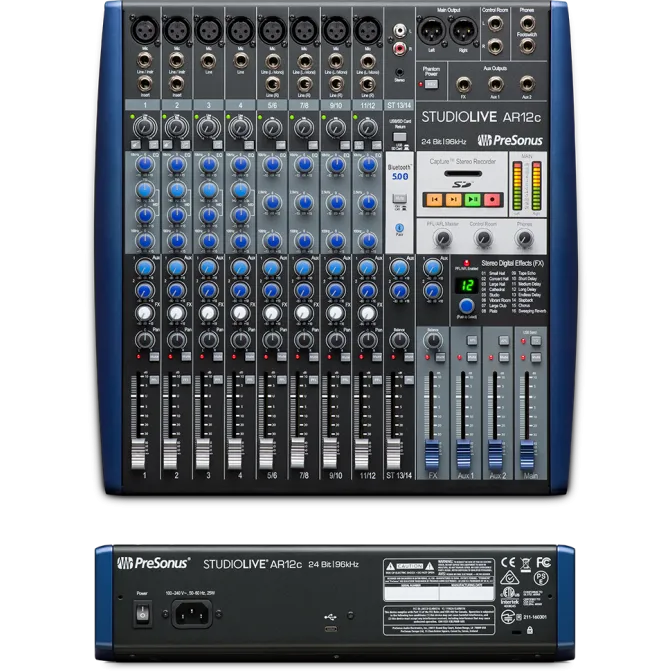This screenshot has height=672, width=672.
Task: Tap the blue Bluetooth Pair button
Action: tap(399, 228)
